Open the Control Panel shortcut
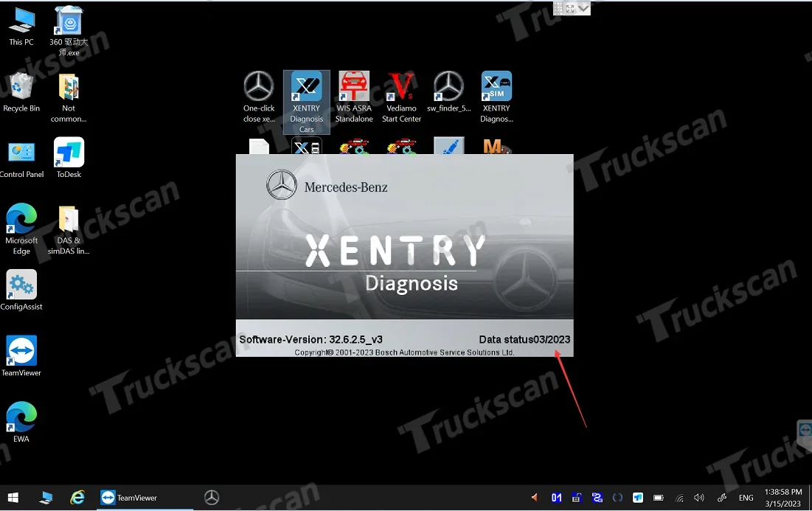This screenshot has width=812, height=511. click(21, 159)
